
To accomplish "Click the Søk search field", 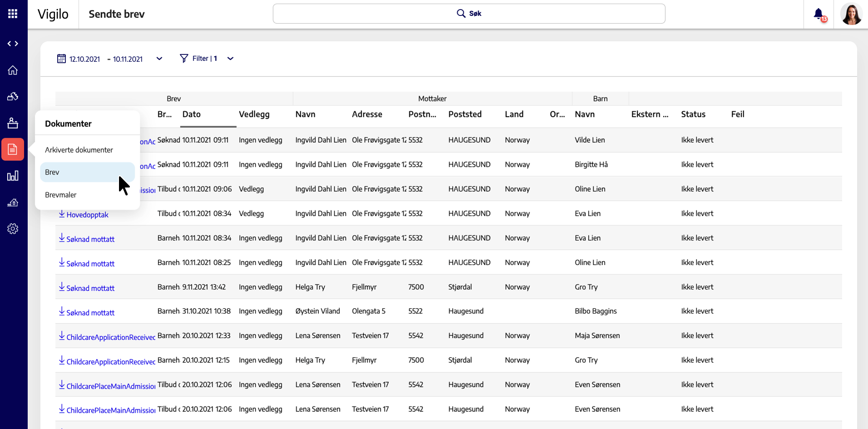I will (x=469, y=14).
